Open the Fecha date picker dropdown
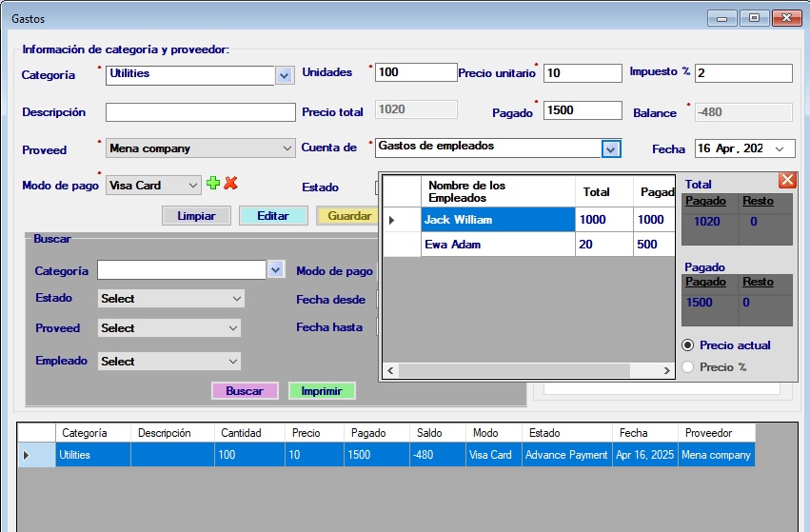Viewport: 810px width, 532px height. coord(780,148)
